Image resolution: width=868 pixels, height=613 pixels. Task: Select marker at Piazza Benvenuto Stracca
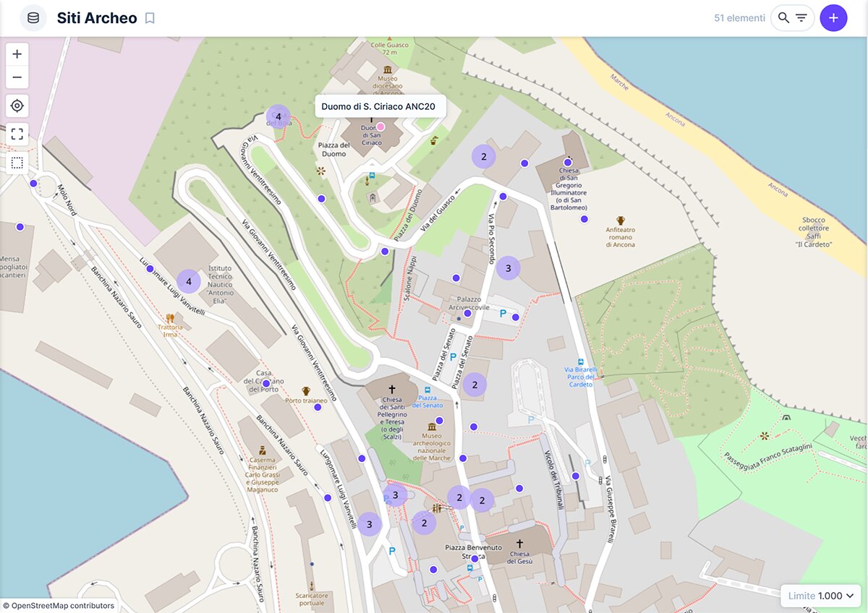(475, 558)
